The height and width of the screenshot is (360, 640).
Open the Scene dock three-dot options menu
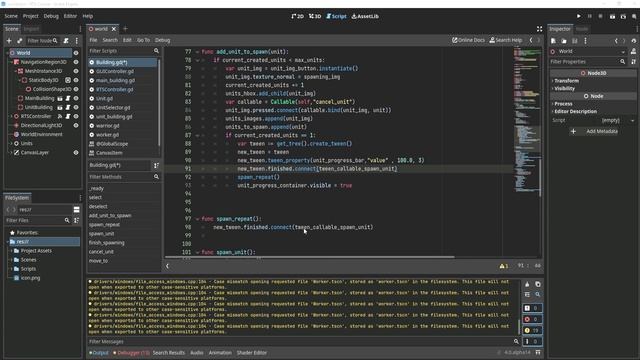pos(76,41)
